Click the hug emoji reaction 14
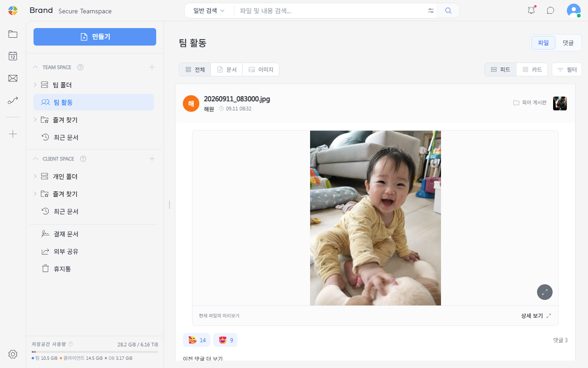The width and height of the screenshot is (588, 368). coord(197,340)
